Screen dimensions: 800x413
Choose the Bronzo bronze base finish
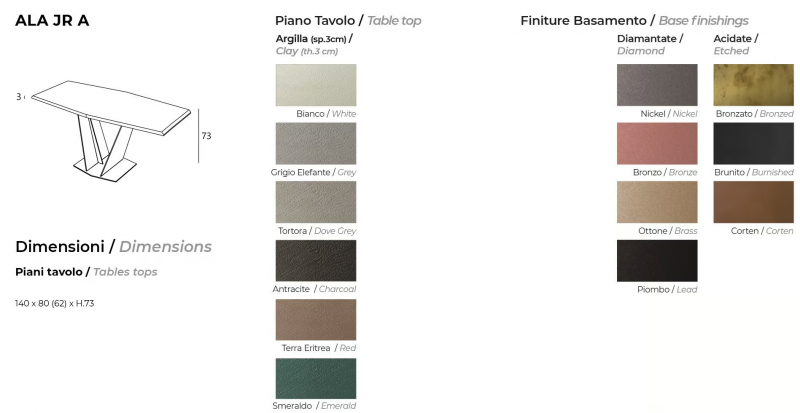(657, 143)
